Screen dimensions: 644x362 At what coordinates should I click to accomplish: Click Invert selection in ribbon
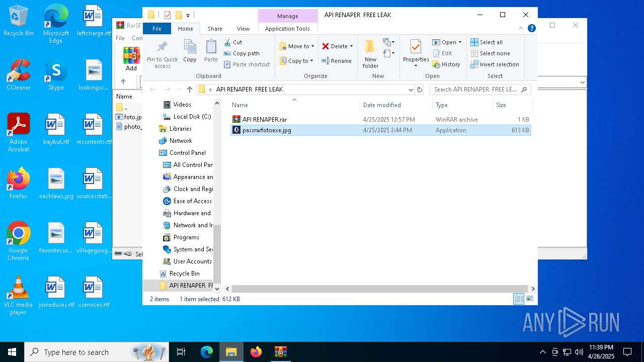[495, 64]
